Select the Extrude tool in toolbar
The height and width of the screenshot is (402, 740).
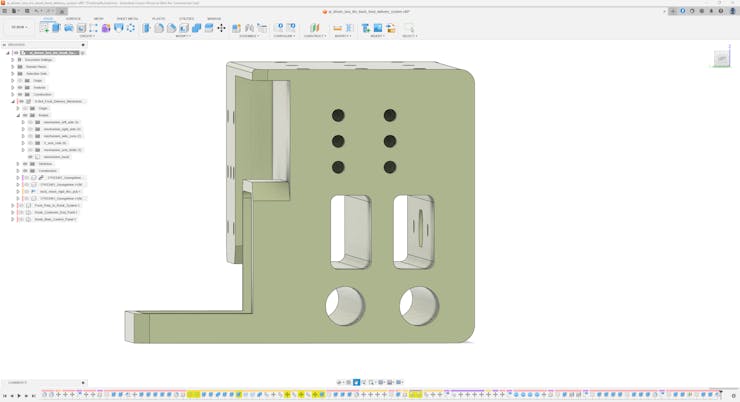click(56, 28)
